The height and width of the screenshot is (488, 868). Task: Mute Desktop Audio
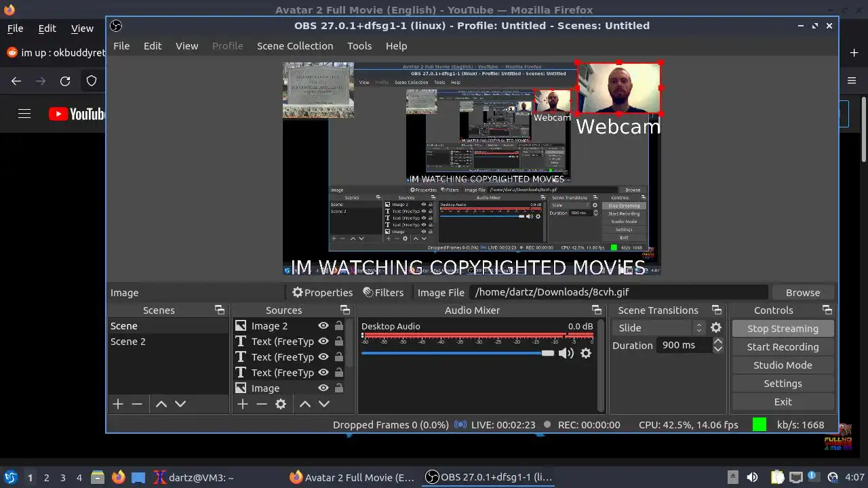[x=566, y=353]
